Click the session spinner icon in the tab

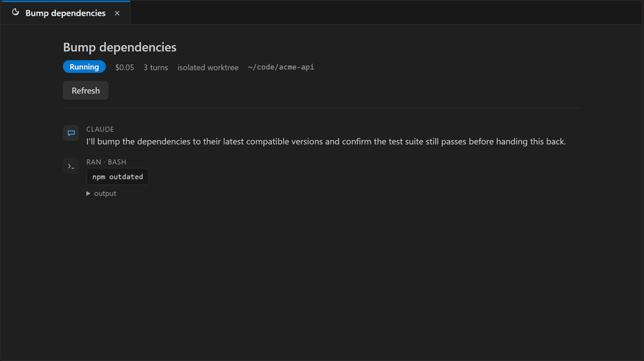pyautogui.click(x=16, y=12)
